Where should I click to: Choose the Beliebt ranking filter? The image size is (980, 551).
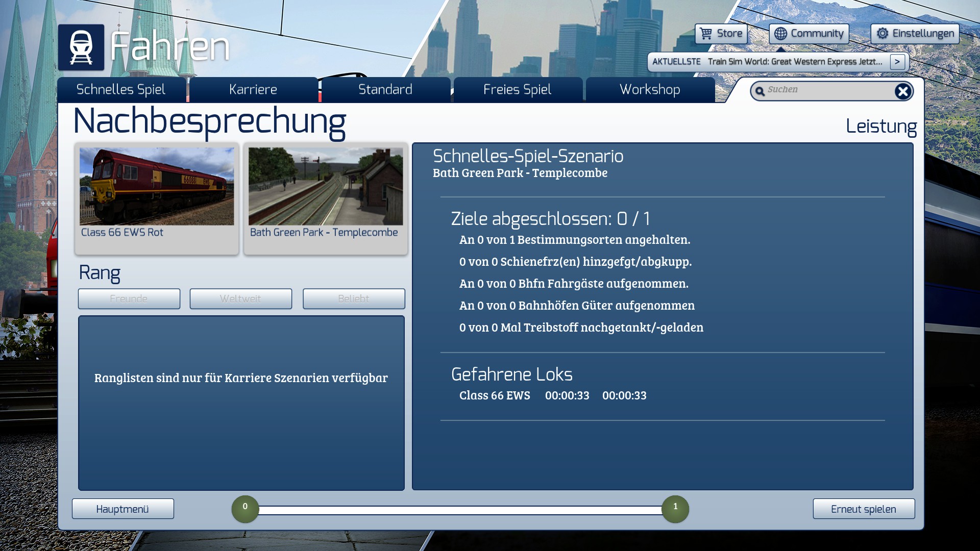click(x=353, y=299)
